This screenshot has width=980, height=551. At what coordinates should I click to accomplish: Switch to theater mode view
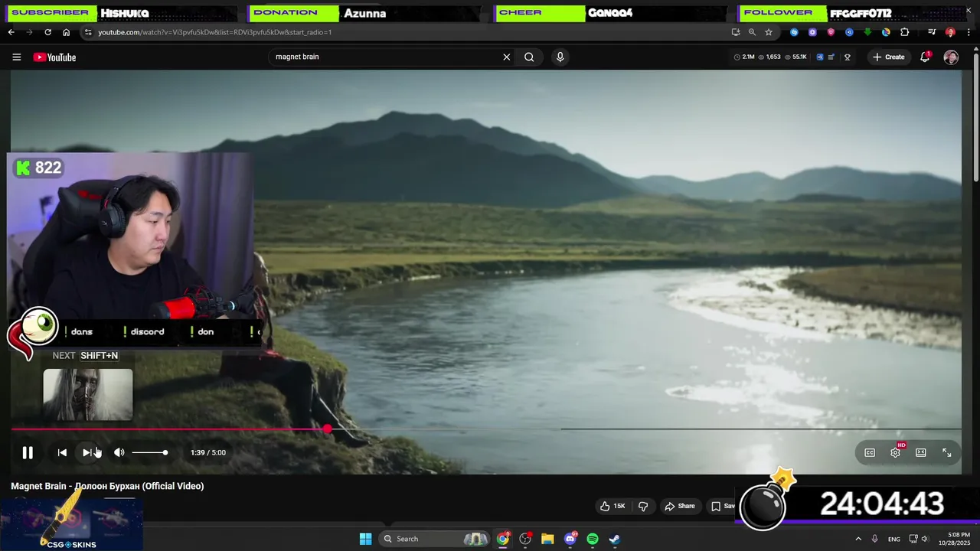921,452
